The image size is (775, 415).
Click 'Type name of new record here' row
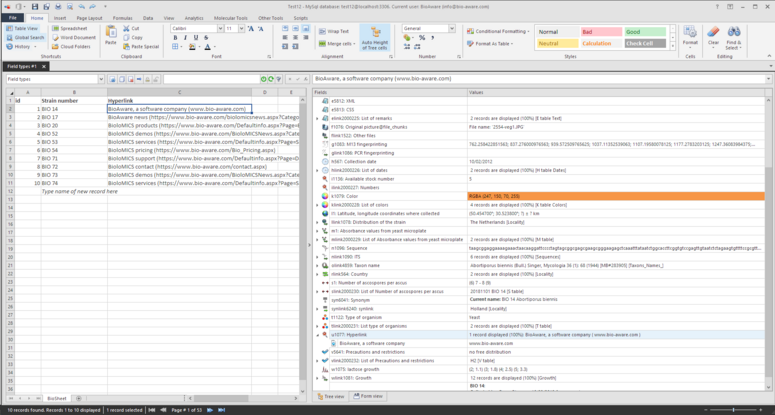pyautogui.click(x=80, y=191)
